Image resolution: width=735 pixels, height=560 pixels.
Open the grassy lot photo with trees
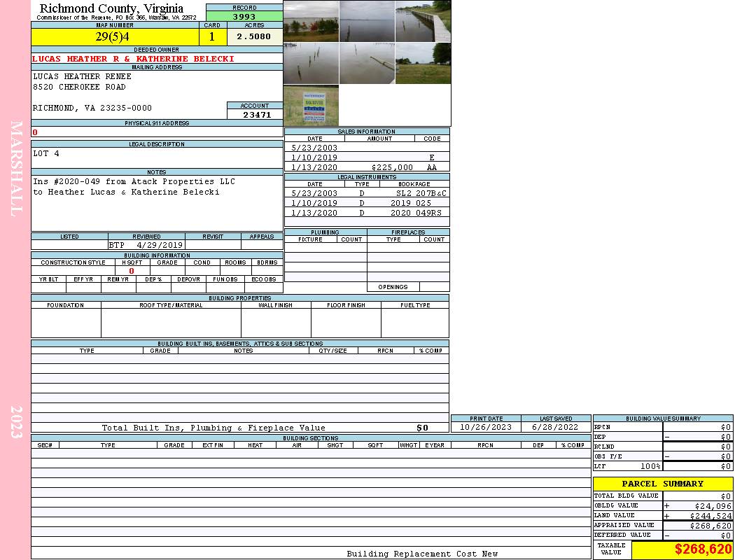click(423, 63)
